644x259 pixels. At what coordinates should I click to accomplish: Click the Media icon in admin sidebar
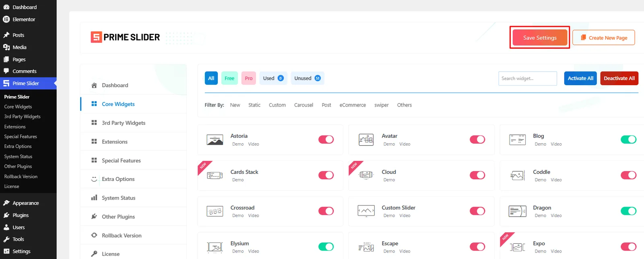pyautogui.click(x=6, y=47)
